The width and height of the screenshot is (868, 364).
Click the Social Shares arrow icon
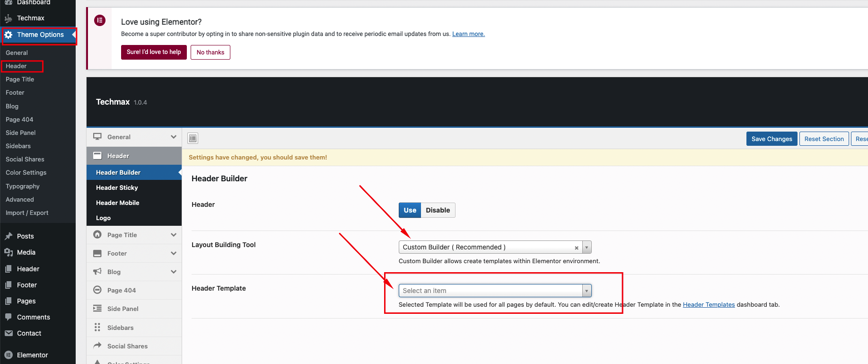97,346
